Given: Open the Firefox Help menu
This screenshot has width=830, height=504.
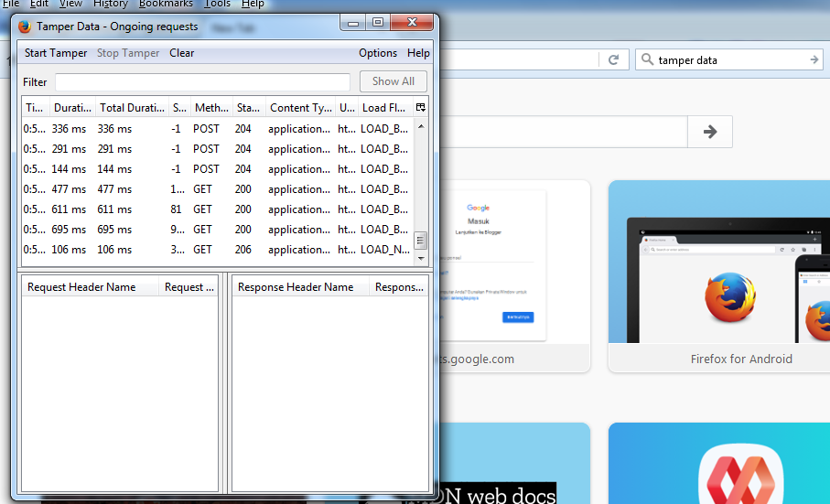Looking at the screenshot, I should (x=253, y=4).
